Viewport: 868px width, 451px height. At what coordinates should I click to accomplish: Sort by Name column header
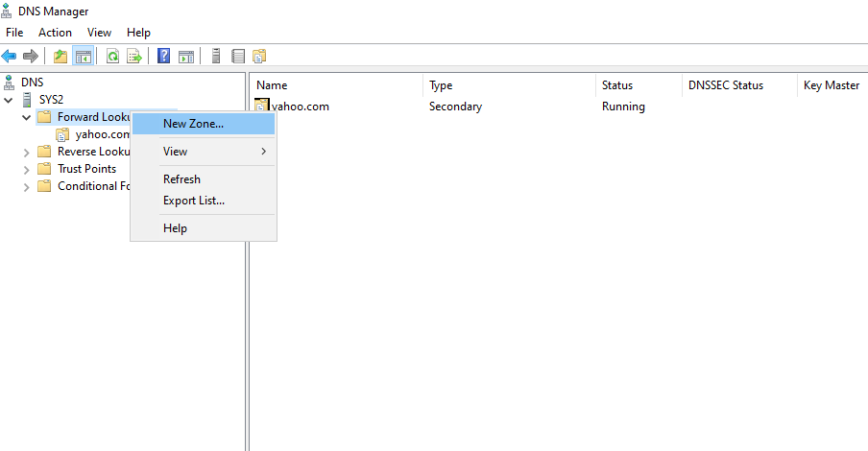[x=337, y=85]
